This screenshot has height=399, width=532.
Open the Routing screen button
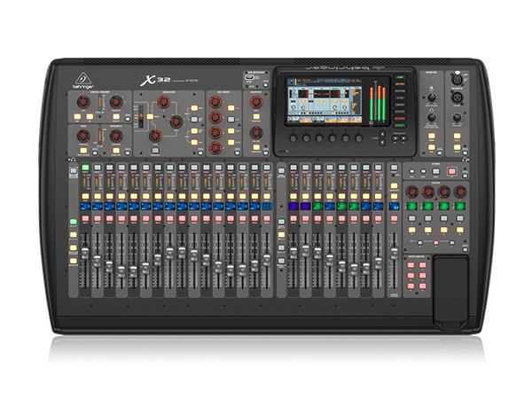click(400, 91)
